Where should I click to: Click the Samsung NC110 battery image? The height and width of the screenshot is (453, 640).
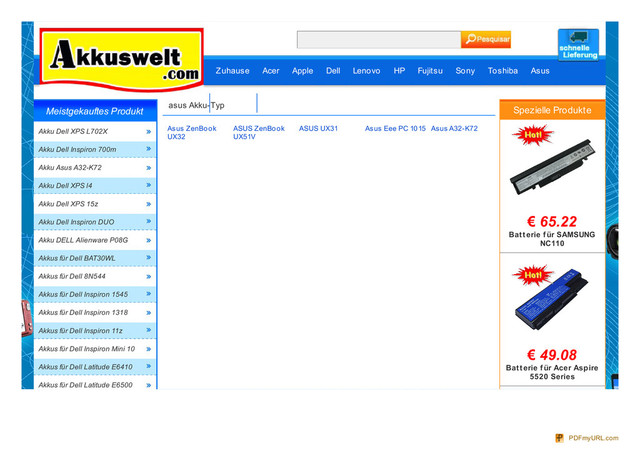pos(553,167)
